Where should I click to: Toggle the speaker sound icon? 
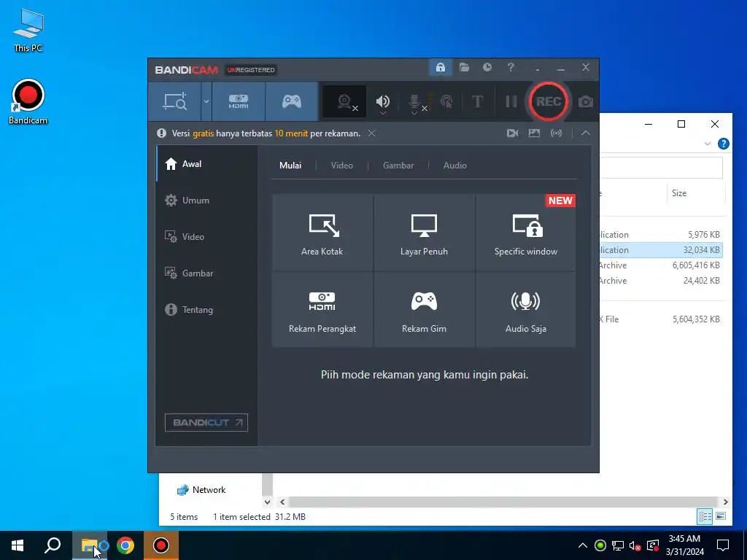coord(382,101)
